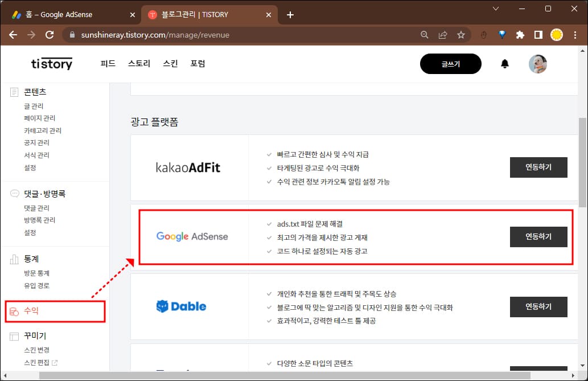Image resolution: width=588 pixels, height=381 pixels.
Task: Open a new browser tab
Action: pos(290,15)
